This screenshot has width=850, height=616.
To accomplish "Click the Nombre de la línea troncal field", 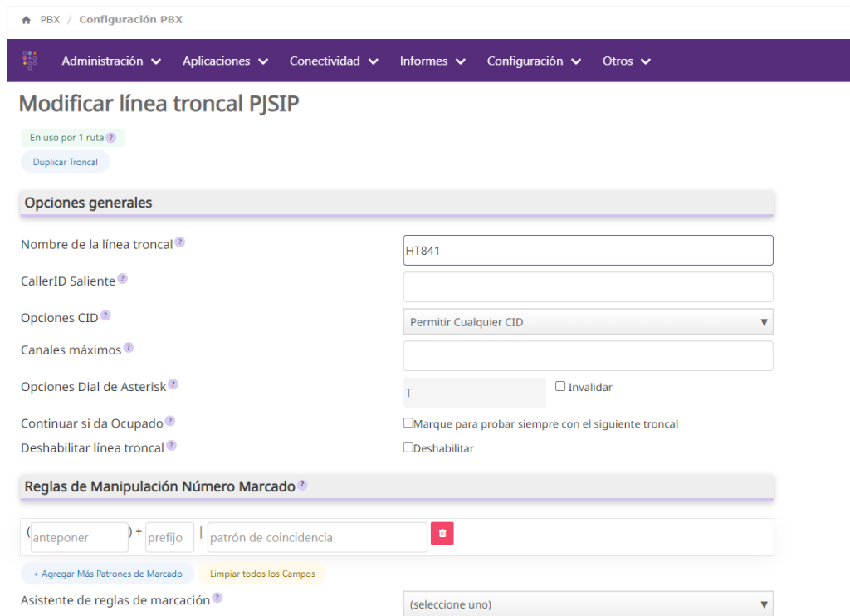I will (587, 250).
